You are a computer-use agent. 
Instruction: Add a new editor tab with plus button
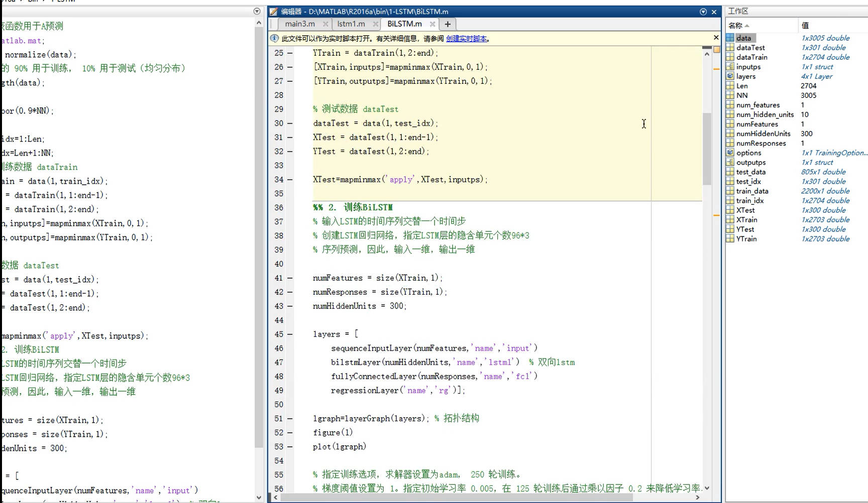448,24
